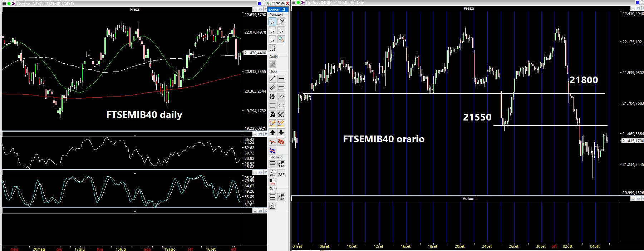Click the 16set date on the hourly axis

(x=405, y=247)
